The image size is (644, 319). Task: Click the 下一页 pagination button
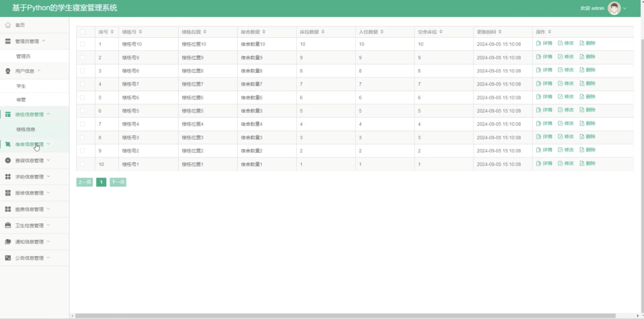pos(118,182)
